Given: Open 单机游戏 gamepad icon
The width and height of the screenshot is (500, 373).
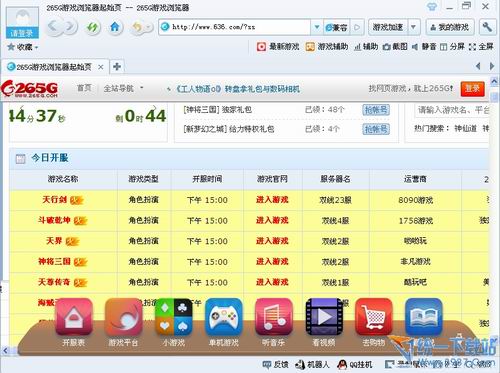Looking at the screenshot, I should (224, 317).
